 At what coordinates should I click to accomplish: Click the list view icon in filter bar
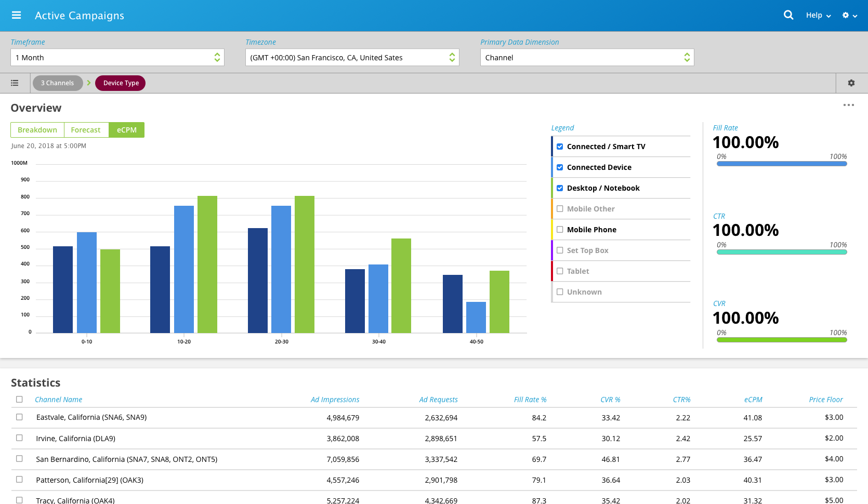tap(15, 83)
